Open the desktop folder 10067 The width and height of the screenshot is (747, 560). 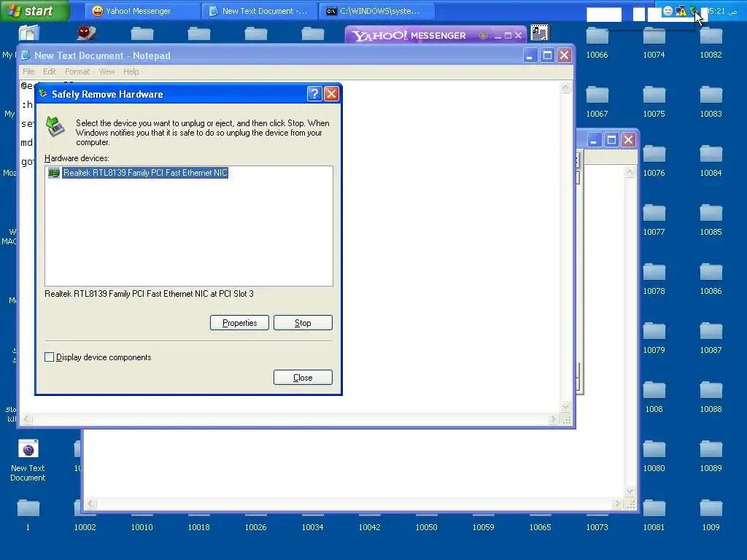[597, 102]
